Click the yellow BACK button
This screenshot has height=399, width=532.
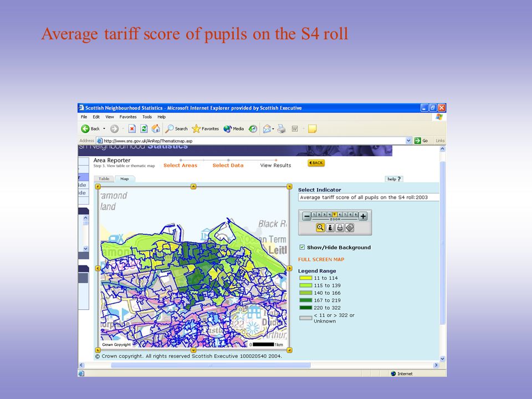click(316, 163)
